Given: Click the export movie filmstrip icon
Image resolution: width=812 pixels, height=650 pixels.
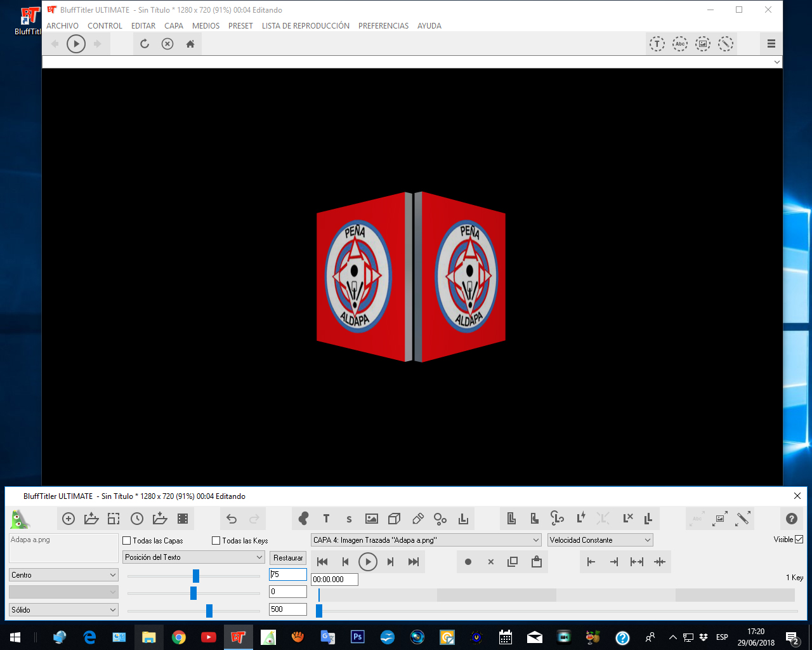Looking at the screenshot, I should [183, 519].
